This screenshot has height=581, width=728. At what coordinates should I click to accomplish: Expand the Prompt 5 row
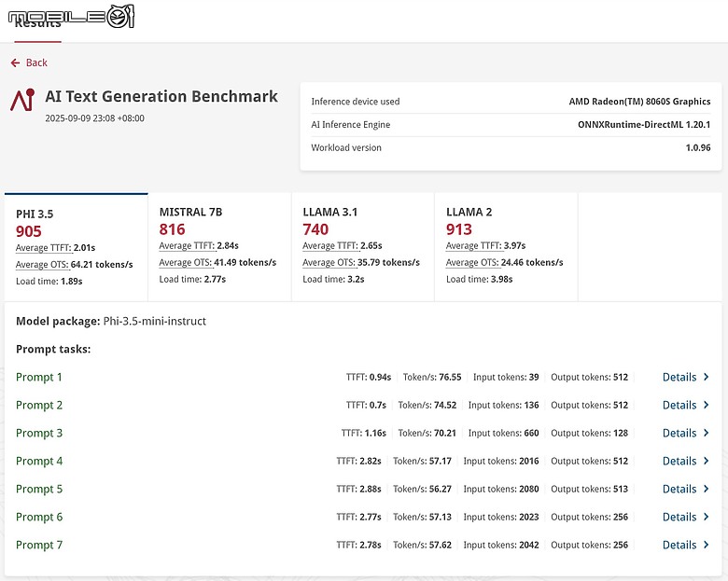[39, 490]
